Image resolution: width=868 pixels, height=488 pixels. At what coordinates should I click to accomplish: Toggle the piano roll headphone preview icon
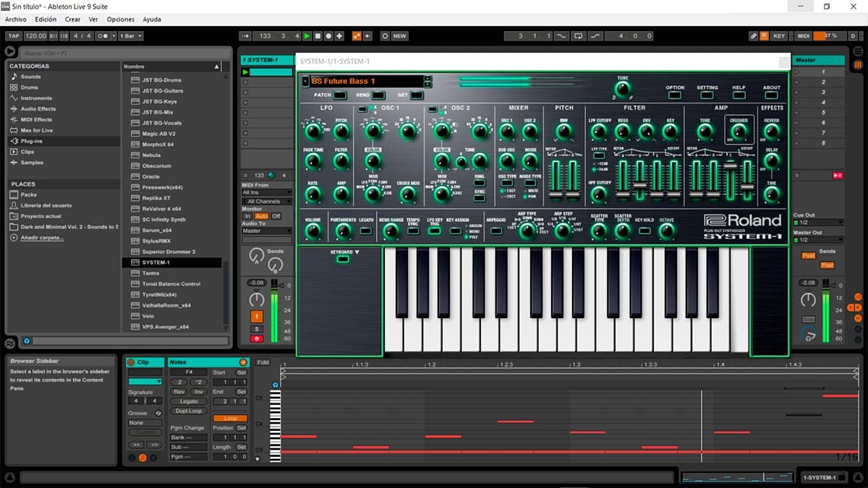pyautogui.click(x=276, y=385)
